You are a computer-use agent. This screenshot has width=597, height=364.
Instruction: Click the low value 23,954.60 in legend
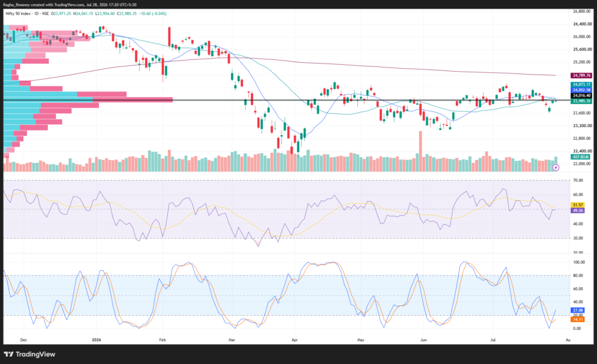106,13
